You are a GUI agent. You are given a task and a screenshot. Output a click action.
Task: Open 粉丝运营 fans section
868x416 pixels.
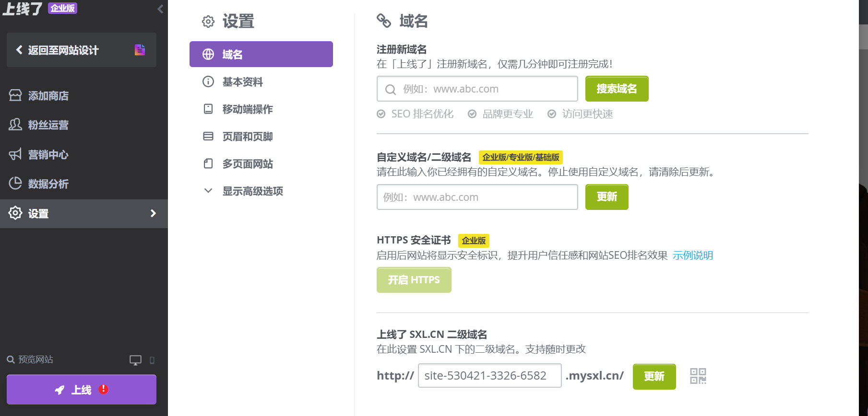tap(48, 125)
